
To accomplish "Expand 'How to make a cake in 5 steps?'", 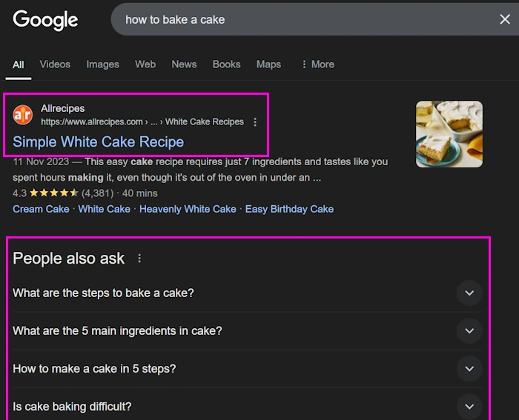I will 247,369.
